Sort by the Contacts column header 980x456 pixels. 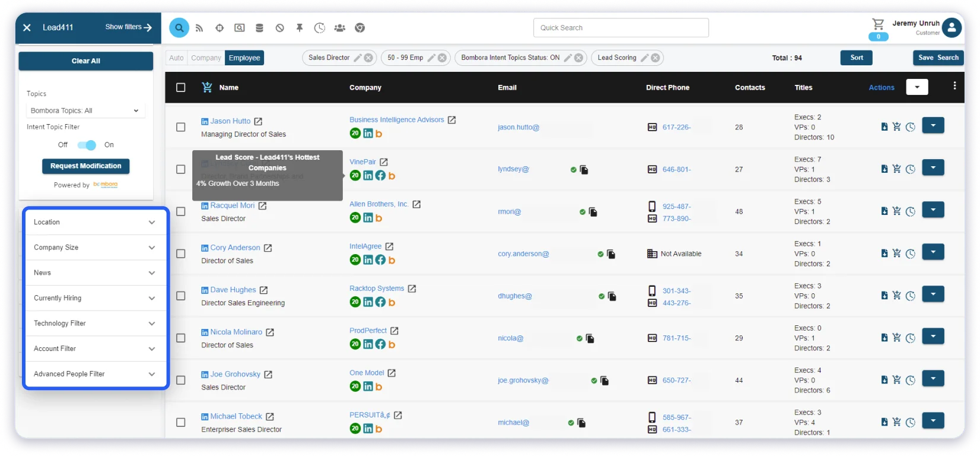pos(750,87)
